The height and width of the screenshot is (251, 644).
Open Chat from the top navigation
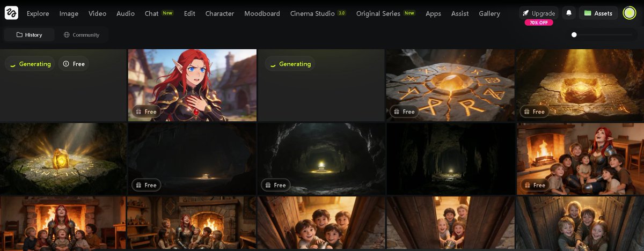(x=151, y=13)
